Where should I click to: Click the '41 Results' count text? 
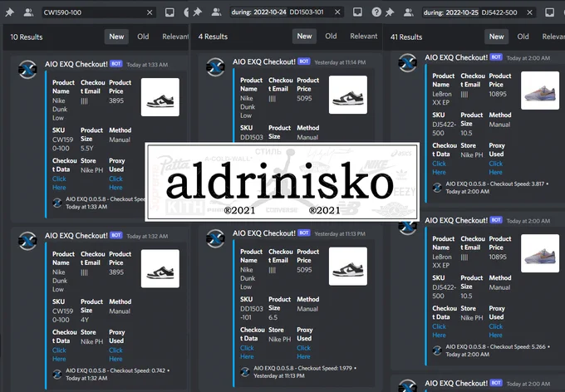click(x=406, y=37)
